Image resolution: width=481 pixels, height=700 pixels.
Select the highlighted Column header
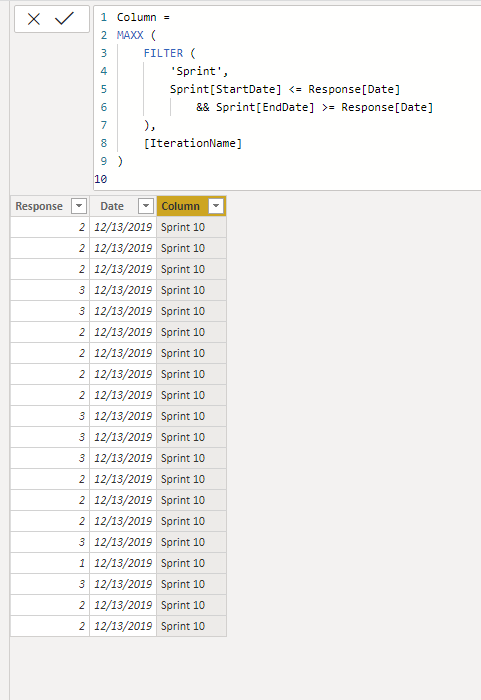coord(180,206)
